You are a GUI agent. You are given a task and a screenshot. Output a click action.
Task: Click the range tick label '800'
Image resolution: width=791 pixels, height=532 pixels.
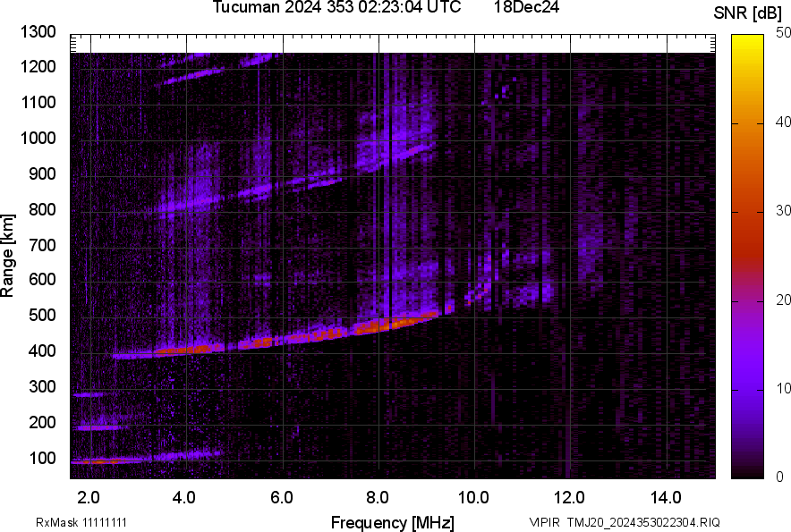pos(42,209)
